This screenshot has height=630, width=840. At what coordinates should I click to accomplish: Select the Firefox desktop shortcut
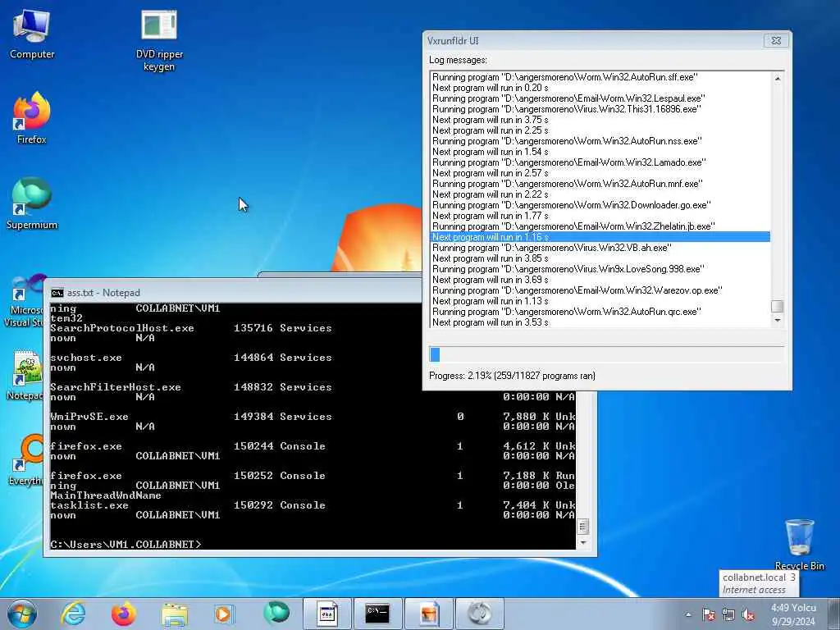32,118
